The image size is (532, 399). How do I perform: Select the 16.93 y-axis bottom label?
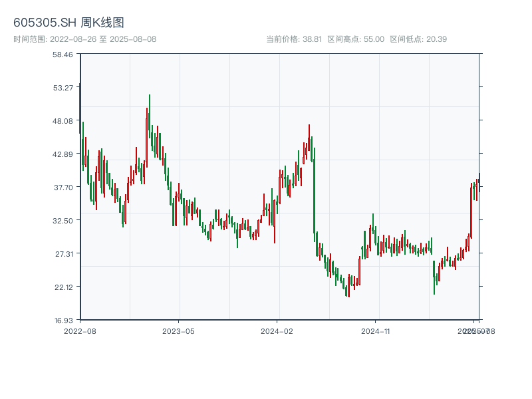63,321
